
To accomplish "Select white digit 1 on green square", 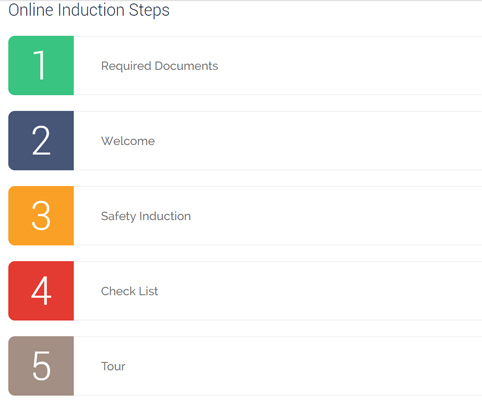I will [x=40, y=65].
